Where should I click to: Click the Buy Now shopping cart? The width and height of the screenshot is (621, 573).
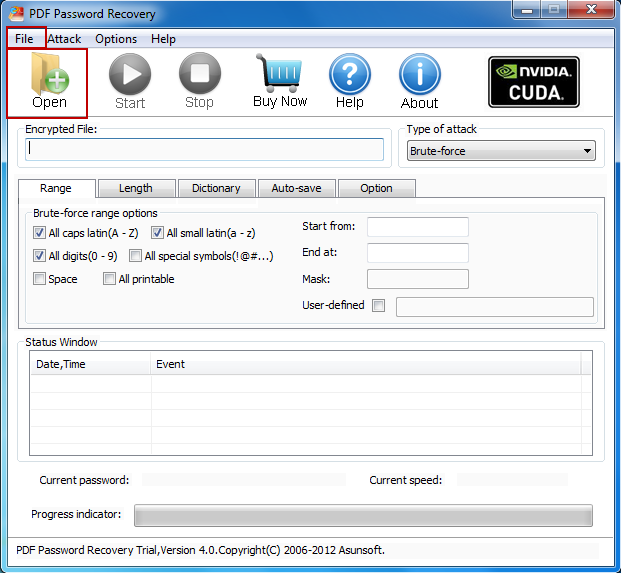coord(280,81)
